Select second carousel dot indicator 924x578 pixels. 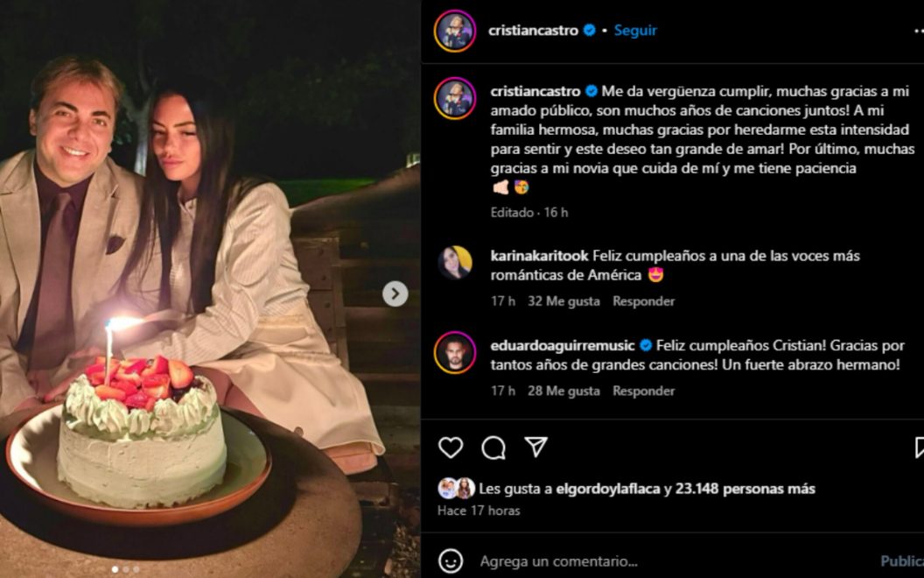pos(125,569)
